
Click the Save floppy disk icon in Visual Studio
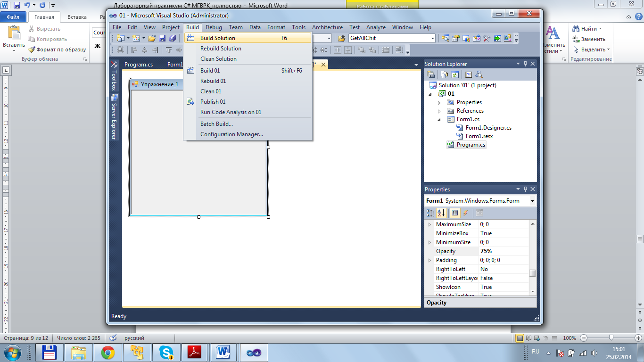(x=162, y=38)
